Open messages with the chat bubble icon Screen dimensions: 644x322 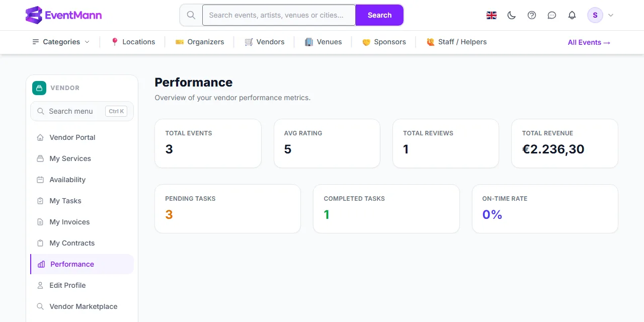pos(552,15)
